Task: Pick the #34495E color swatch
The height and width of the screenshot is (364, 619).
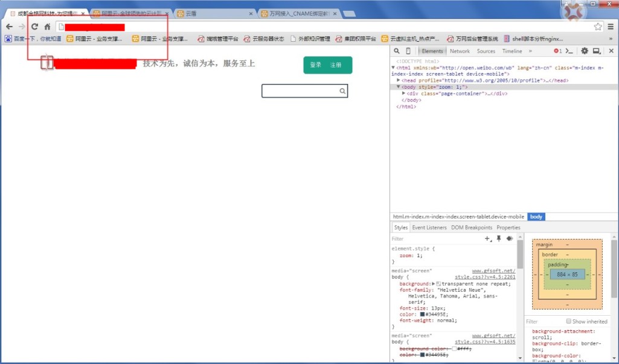Action: point(423,315)
